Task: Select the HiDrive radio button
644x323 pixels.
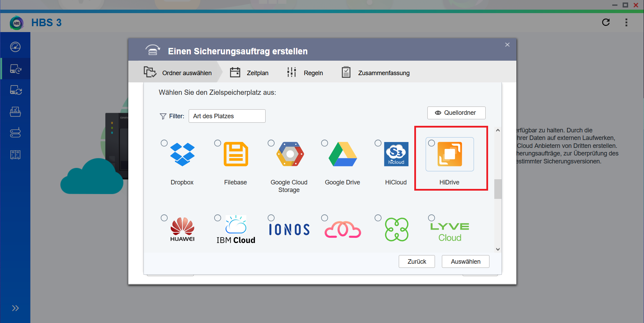Action: (432, 143)
